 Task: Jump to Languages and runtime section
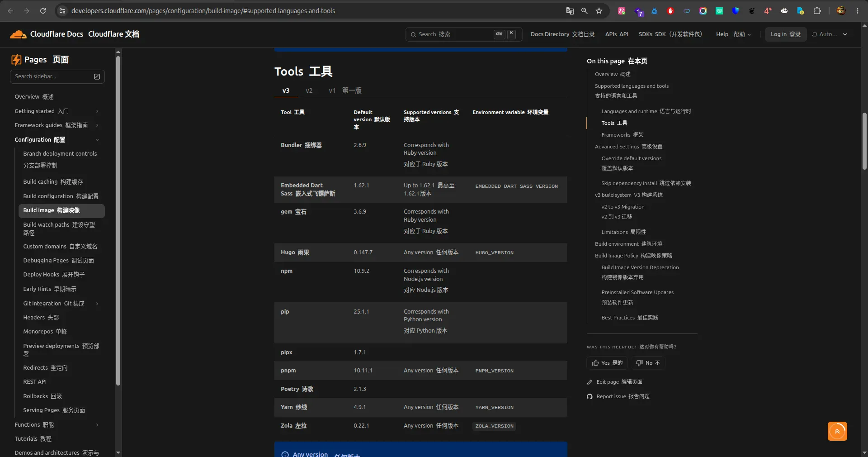tap(646, 111)
